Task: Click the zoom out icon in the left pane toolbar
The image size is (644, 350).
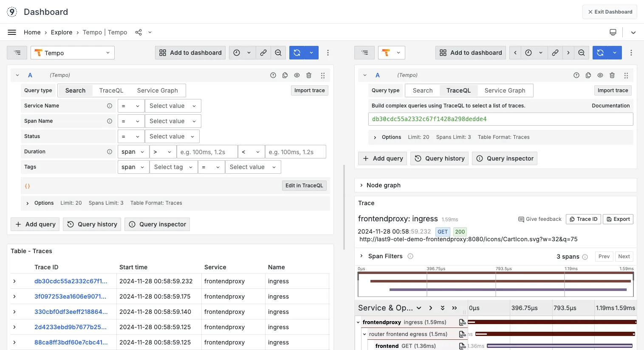Action: [x=278, y=53]
